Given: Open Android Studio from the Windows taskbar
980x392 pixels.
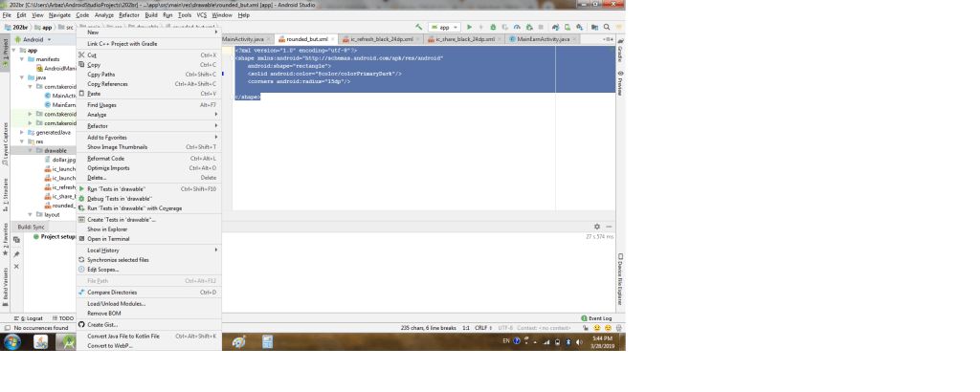Looking at the screenshot, I should 67,341.
